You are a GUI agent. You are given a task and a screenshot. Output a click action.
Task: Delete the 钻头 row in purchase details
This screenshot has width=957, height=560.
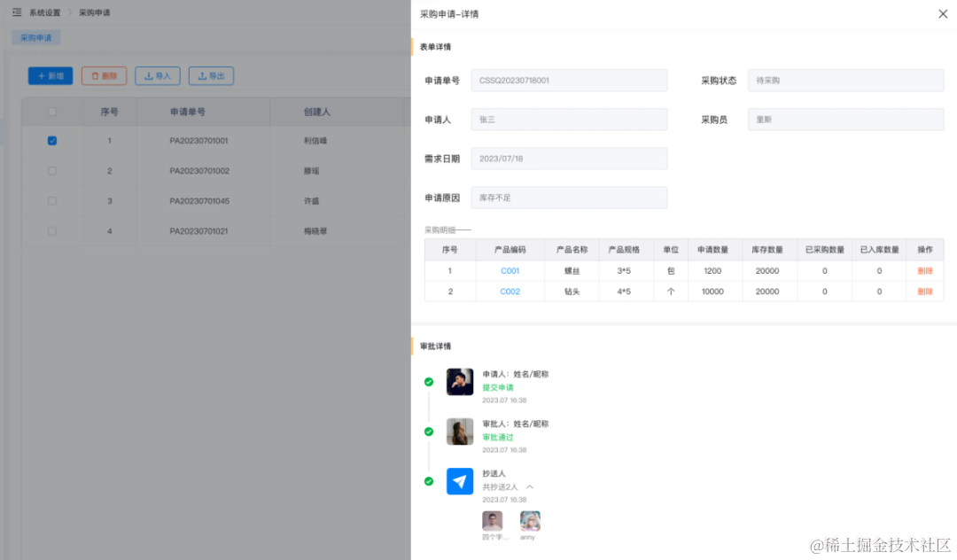[x=925, y=292]
